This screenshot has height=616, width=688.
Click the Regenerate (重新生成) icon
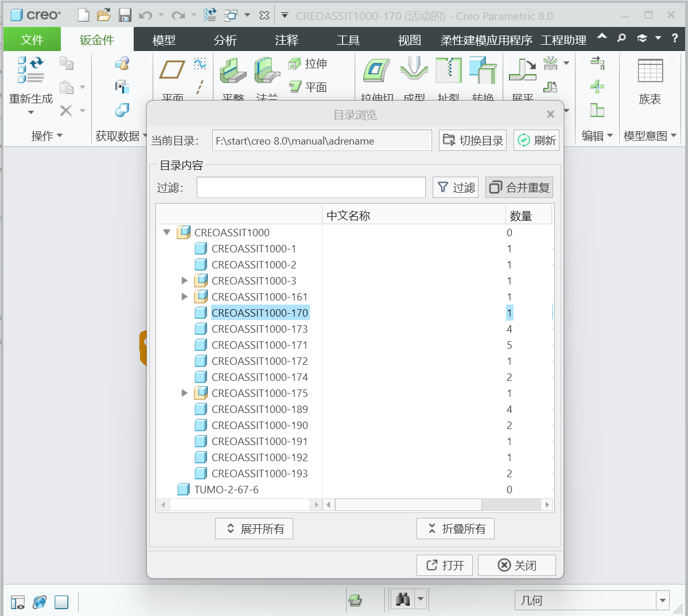point(30,71)
